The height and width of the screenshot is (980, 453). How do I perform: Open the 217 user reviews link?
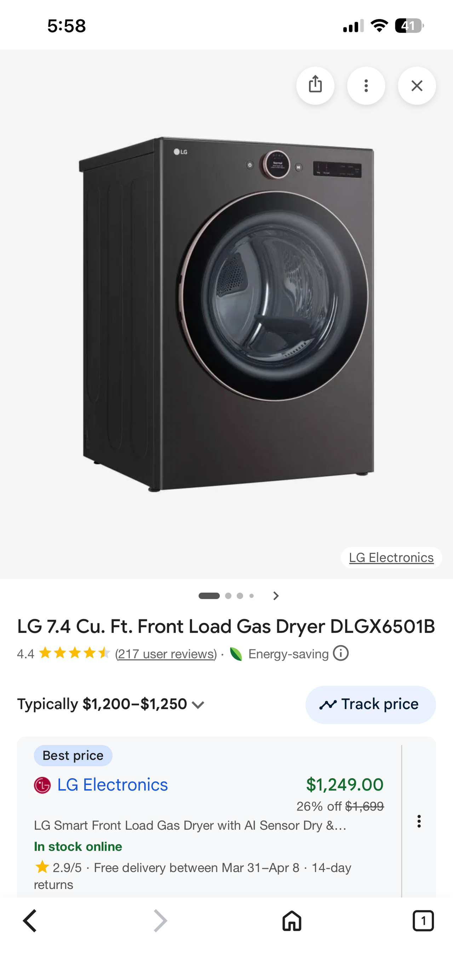(x=166, y=654)
